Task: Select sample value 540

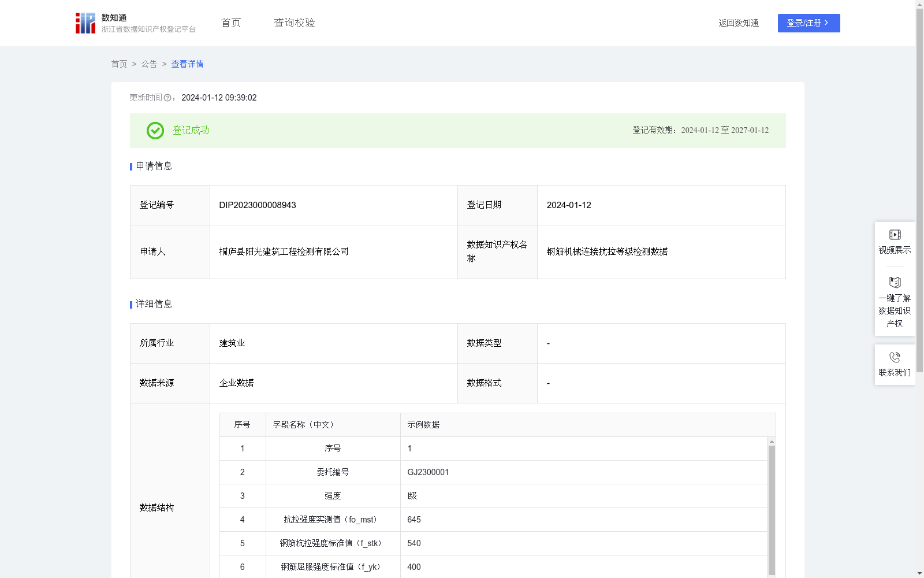Action: click(414, 543)
